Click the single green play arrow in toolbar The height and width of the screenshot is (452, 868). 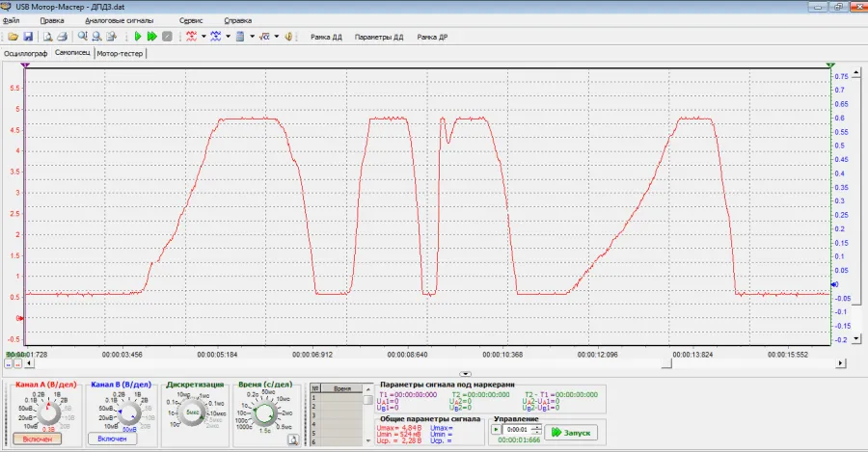tap(138, 37)
